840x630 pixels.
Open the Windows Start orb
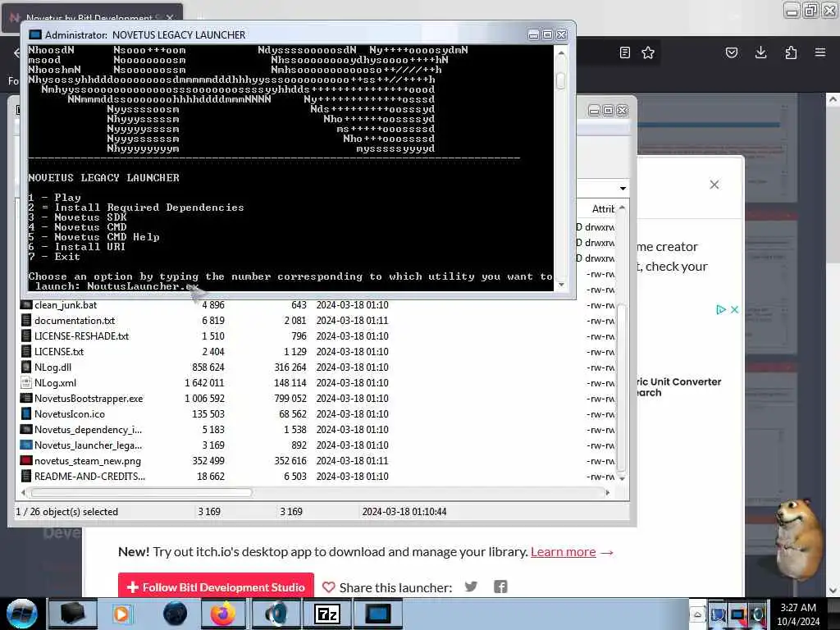click(x=22, y=614)
